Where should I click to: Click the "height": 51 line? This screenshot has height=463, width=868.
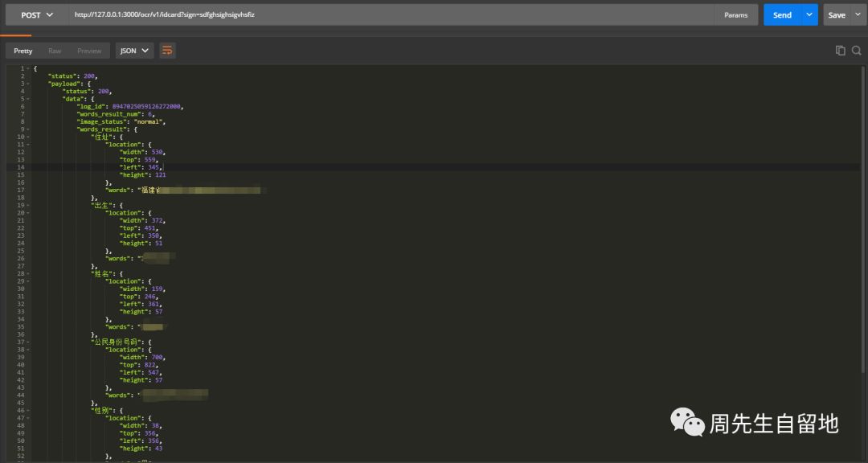(141, 243)
